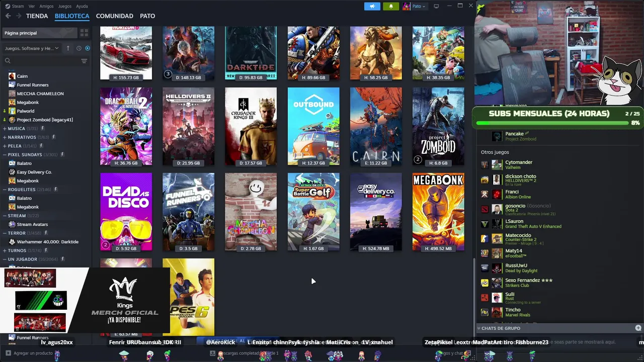The width and height of the screenshot is (644, 362).
Task: Select Project Zomboid [legacy41] in sidebar
Action: [x=45, y=120]
